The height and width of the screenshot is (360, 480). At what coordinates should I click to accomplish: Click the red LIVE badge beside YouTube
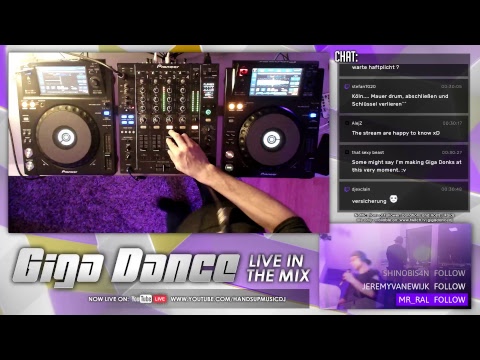(160, 299)
